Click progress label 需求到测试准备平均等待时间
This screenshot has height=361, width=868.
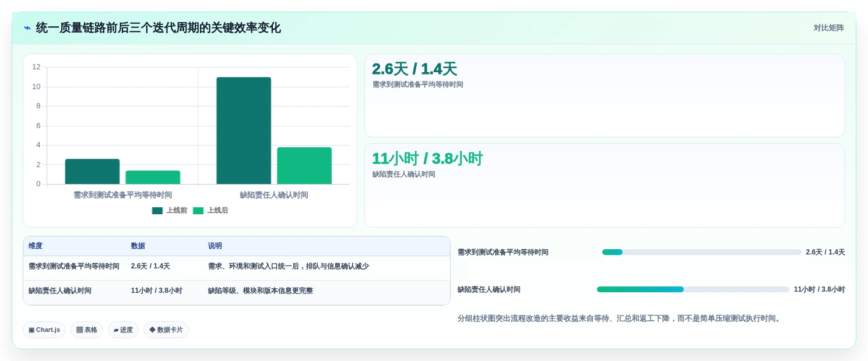pos(503,252)
